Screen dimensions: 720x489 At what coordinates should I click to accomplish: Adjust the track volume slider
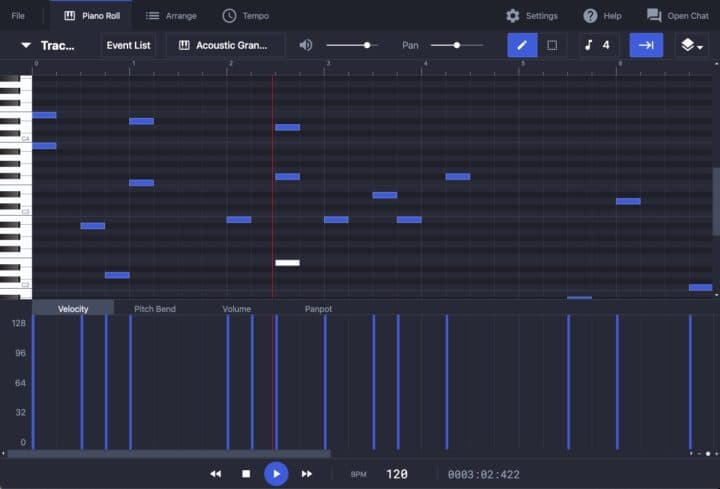(352, 45)
